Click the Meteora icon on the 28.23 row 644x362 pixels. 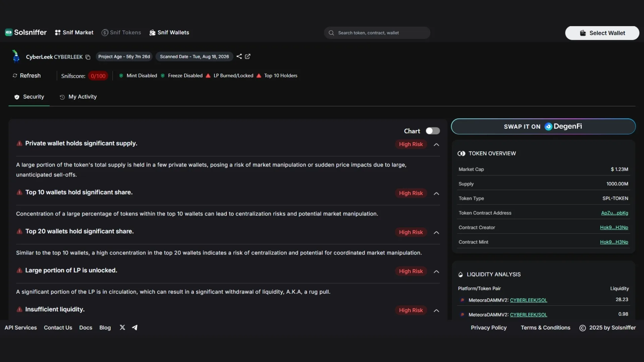[463, 300]
